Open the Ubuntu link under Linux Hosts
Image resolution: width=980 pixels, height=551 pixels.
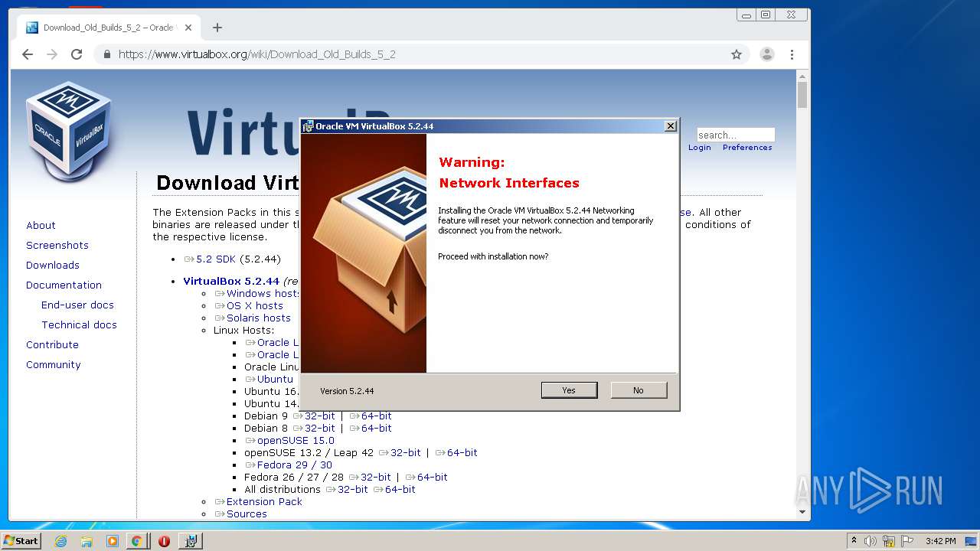[269, 380]
